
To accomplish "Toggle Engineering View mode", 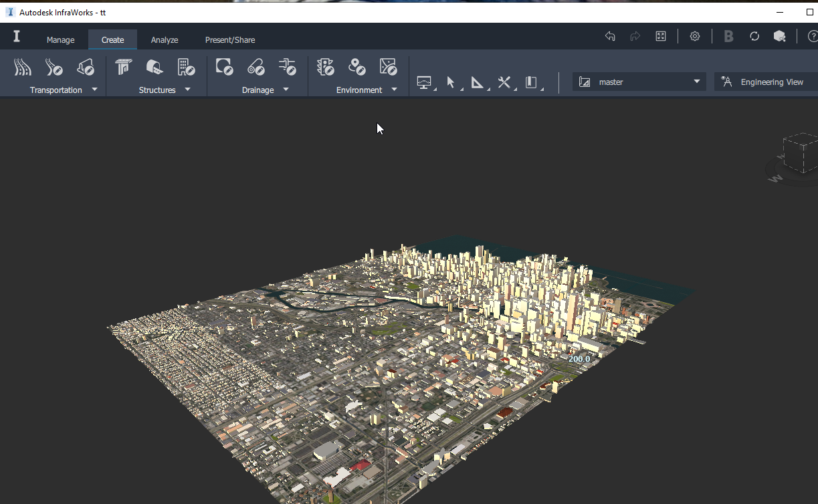I will (764, 81).
